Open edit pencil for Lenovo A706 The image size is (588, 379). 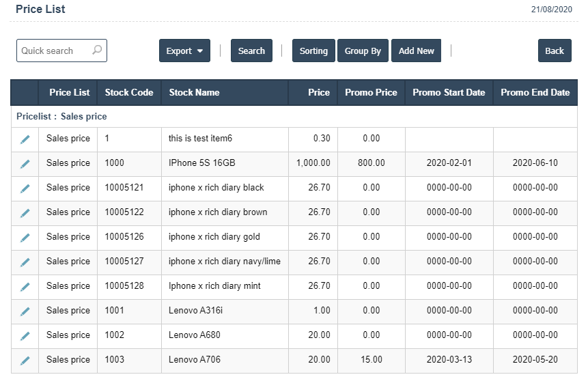(25, 361)
